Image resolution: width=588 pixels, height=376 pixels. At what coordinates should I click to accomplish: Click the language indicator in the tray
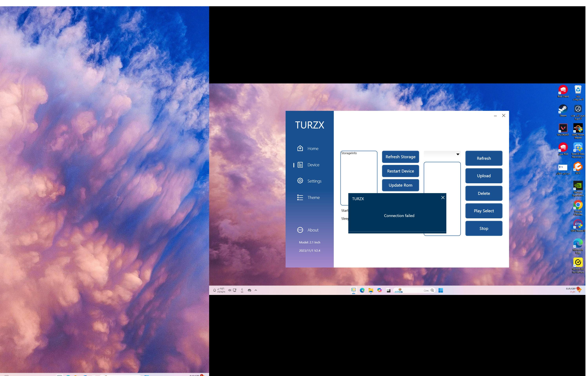point(242,290)
